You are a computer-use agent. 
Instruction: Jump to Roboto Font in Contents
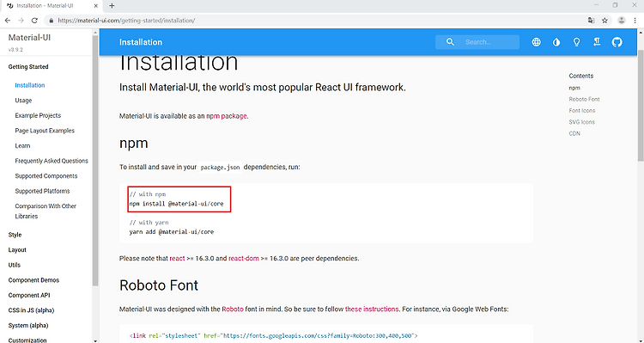(x=584, y=100)
